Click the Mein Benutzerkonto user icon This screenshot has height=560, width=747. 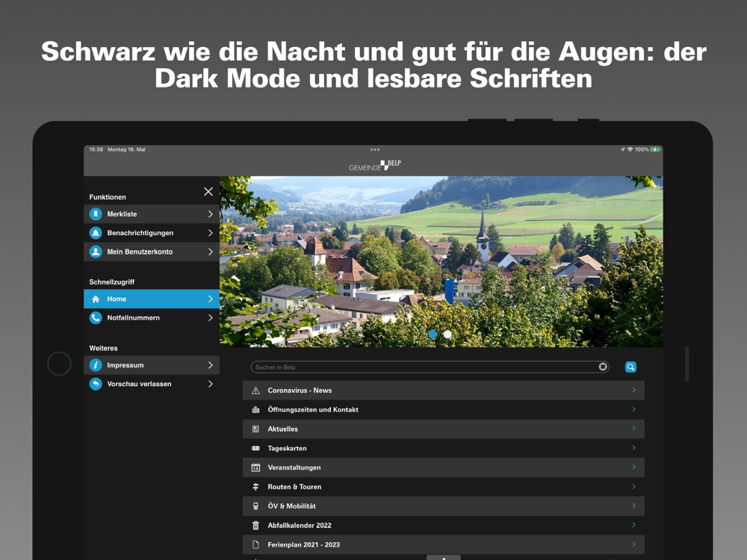coord(96,252)
